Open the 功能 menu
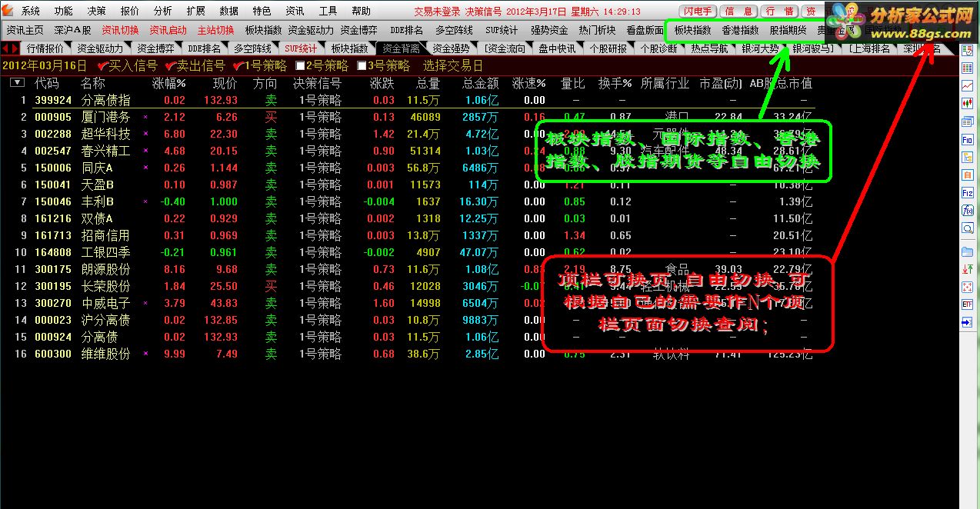 point(64,11)
